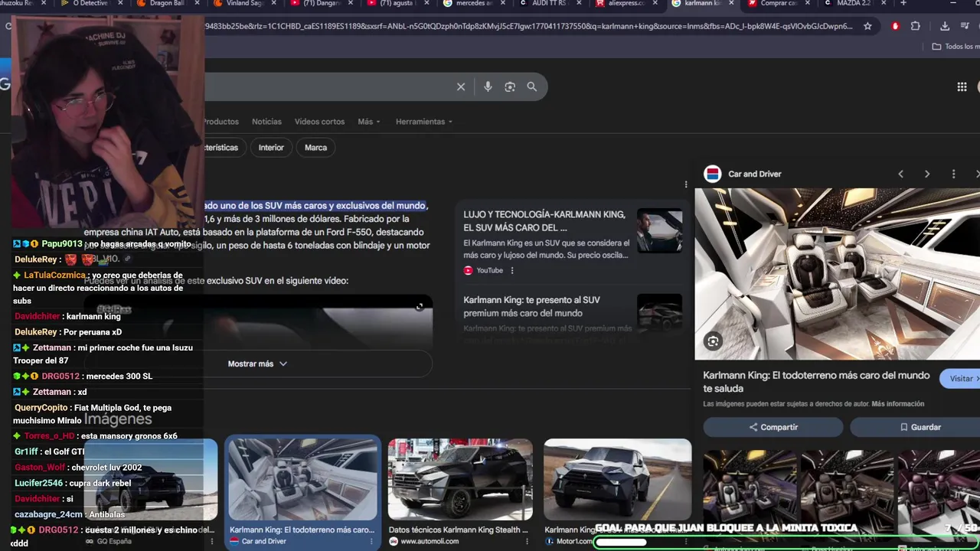Start voice search with the microphone icon

pos(488,86)
